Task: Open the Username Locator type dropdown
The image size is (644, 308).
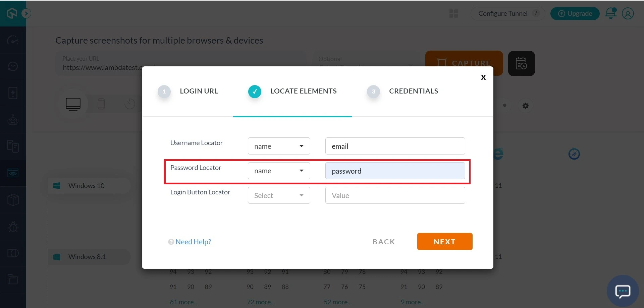Action: 279,146
